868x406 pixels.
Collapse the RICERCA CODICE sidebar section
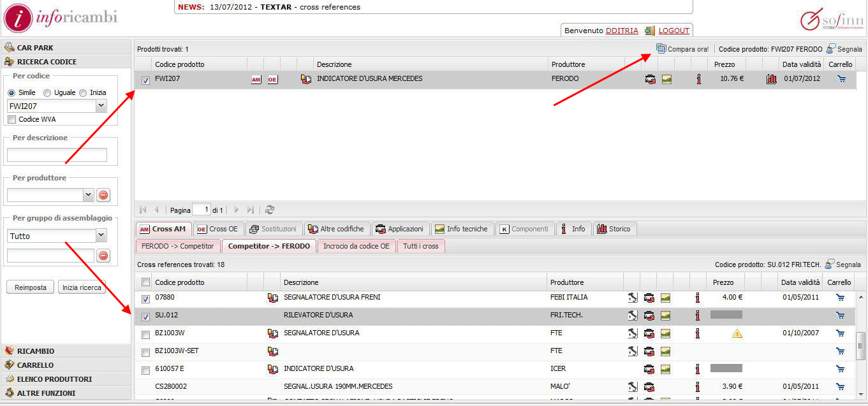[x=66, y=62]
